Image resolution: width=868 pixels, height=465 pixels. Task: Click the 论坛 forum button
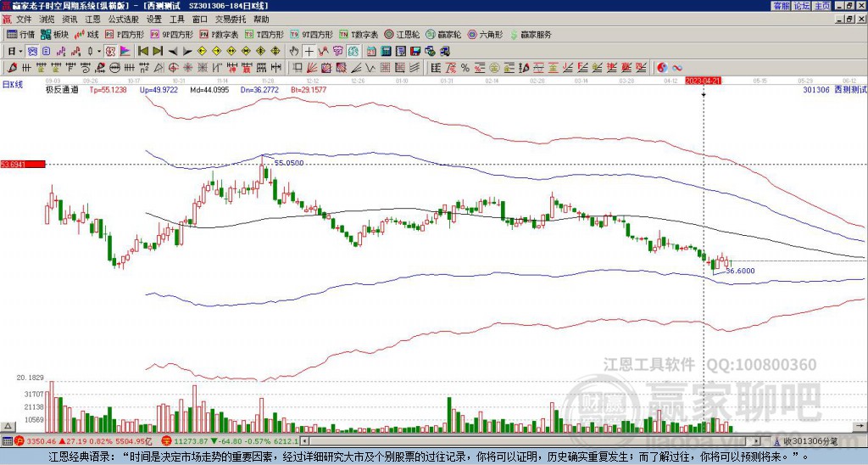802,6
